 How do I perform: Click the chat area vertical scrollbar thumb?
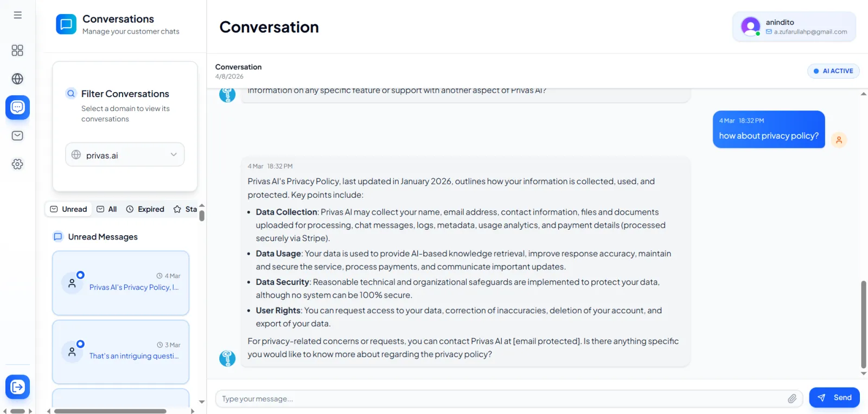863,325
